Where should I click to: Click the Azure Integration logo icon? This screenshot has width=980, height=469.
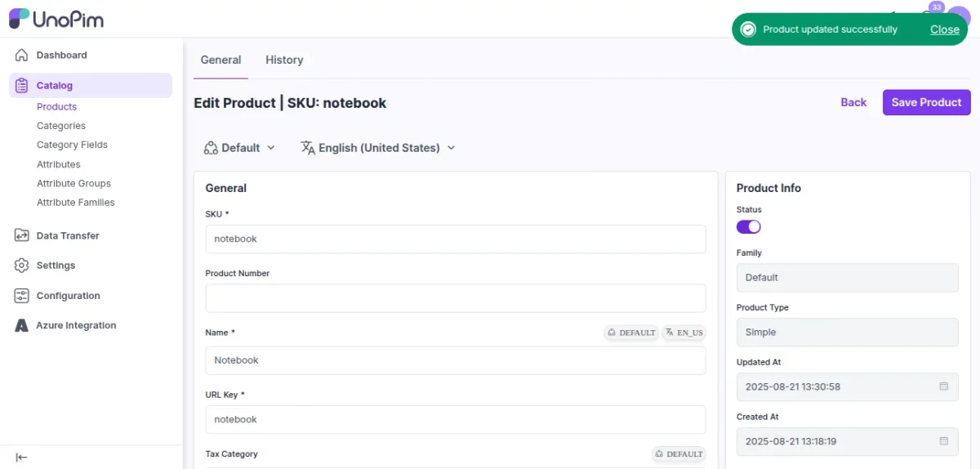[x=22, y=325]
